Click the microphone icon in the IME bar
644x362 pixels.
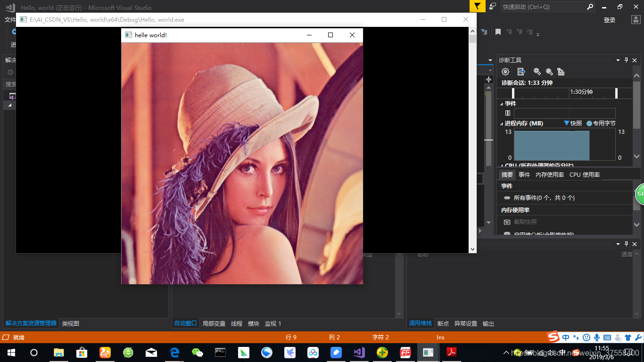(597, 337)
